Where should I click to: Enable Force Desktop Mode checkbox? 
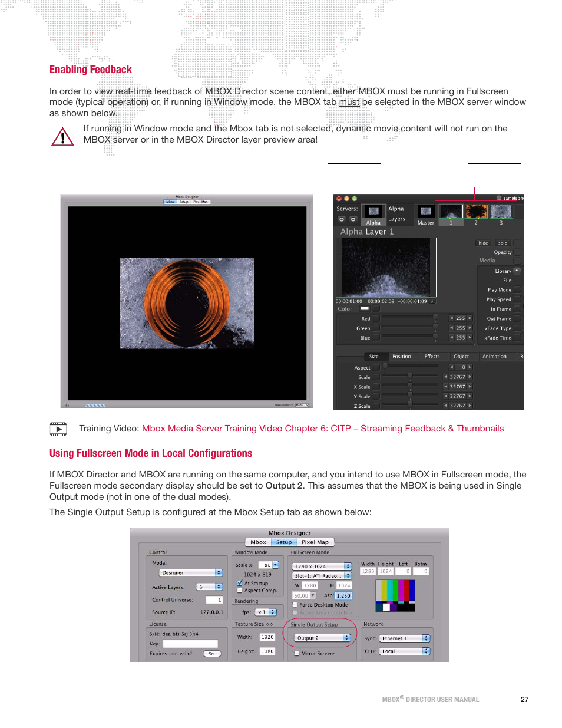click(x=295, y=605)
